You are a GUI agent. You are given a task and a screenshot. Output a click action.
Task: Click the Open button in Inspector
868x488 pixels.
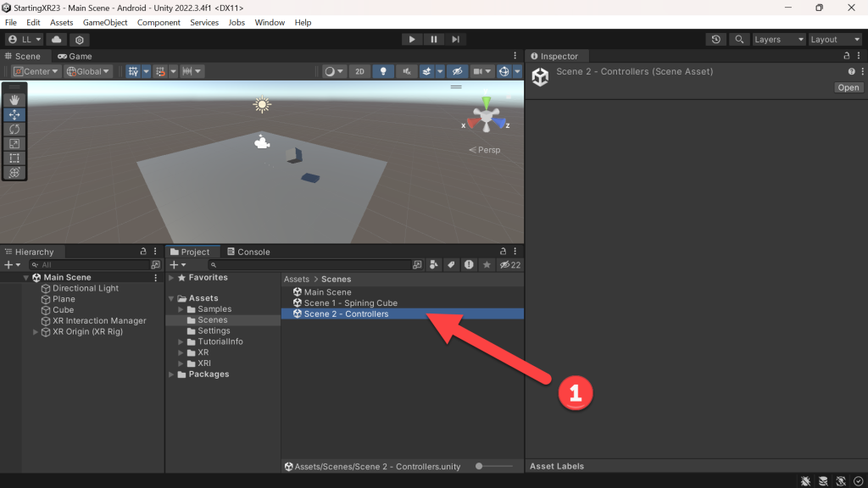[x=848, y=87]
